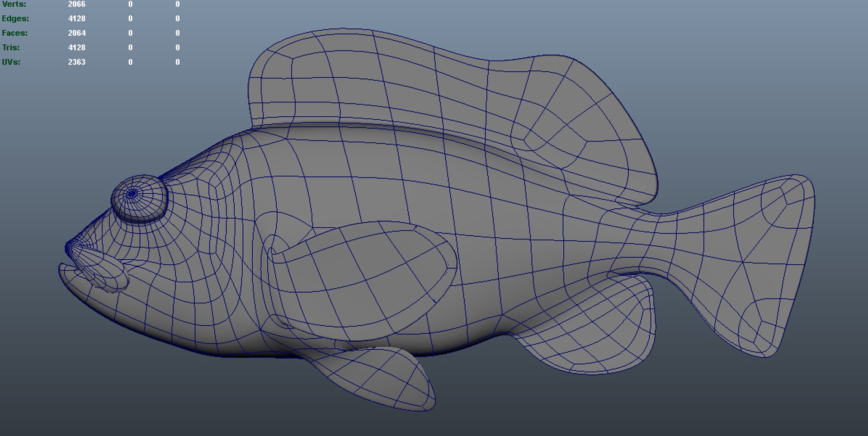
Task: Select the Faces count value 2064
Action: click(76, 33)
